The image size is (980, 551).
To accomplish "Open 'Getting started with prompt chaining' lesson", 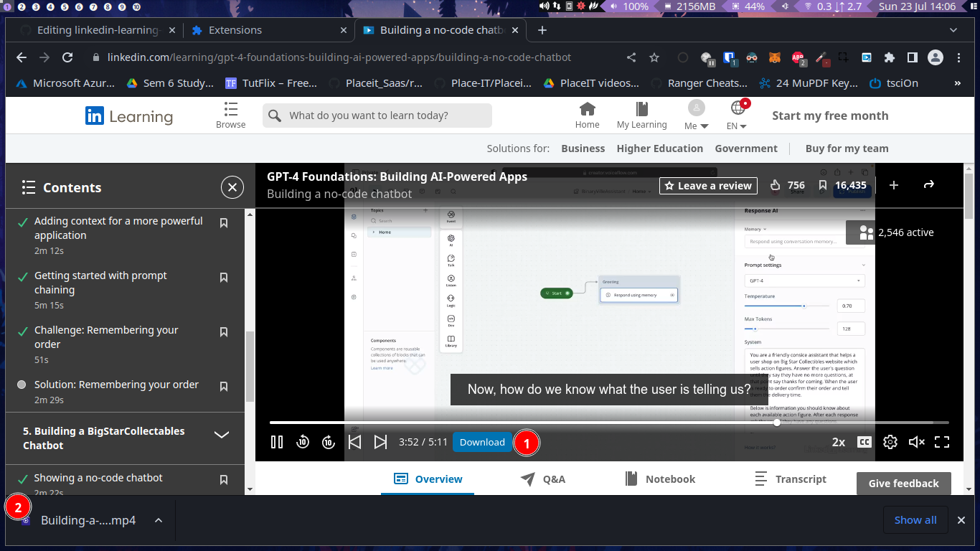I will point(100,283).
